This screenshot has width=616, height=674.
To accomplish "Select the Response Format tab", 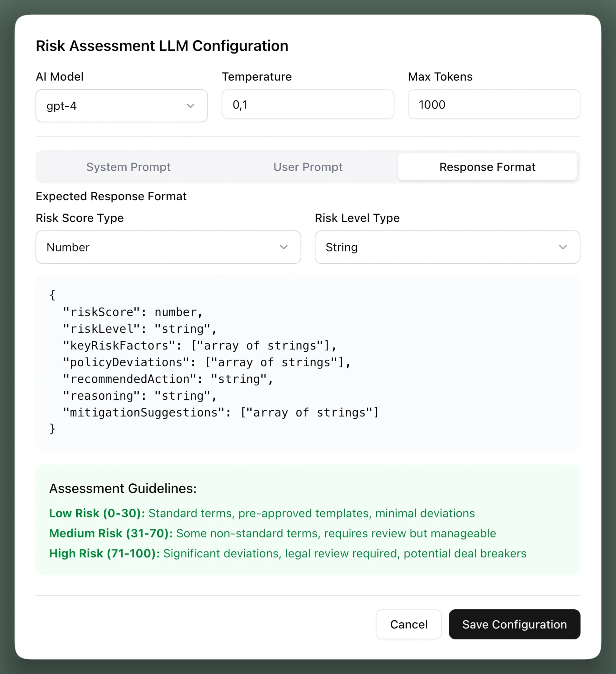I will pyautogui.click(x=487, y=167).
